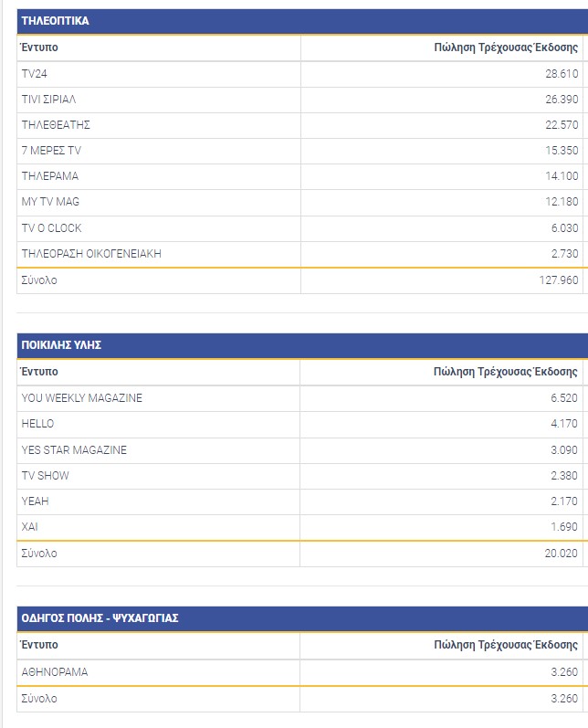Image resolution: width=588 pixels, height=728 pixels.
Task: Click the HELLO magazine entry
Action: [x=37, y=424]
